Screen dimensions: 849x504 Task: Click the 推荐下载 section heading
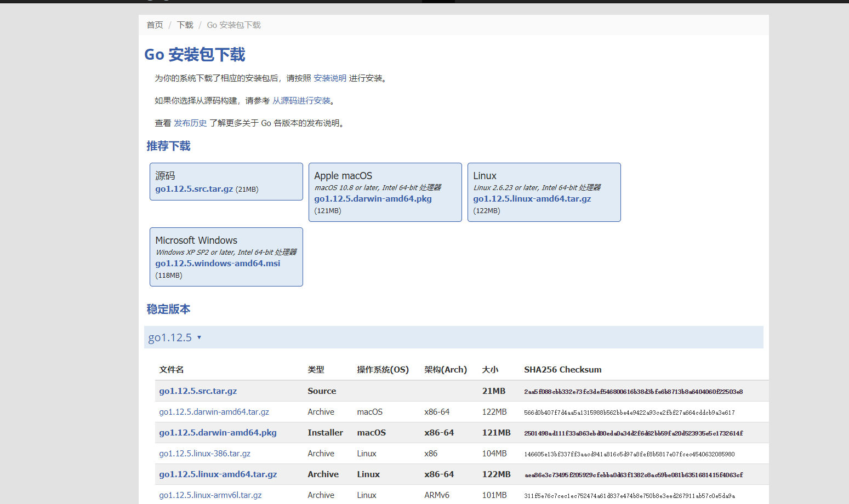tap(168, 146)
